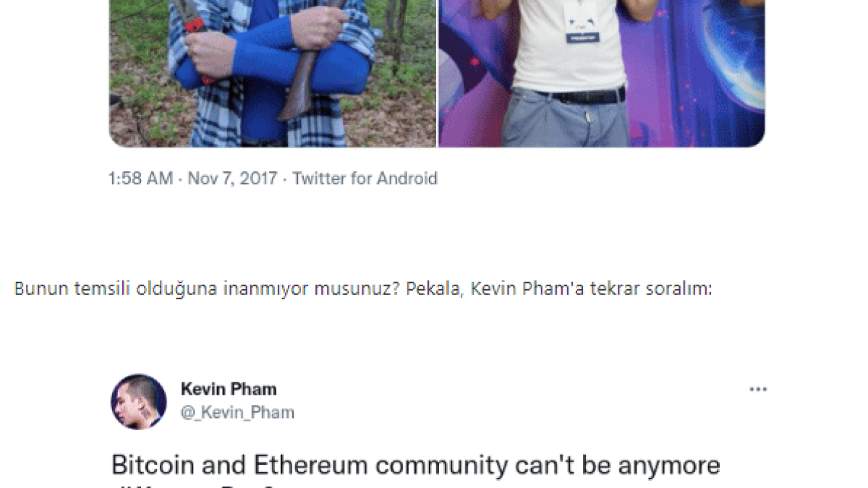Open the left photo with plaid shirt
Image resolution: width=868 pixels, height=488 pixels.
pos(273,72)
